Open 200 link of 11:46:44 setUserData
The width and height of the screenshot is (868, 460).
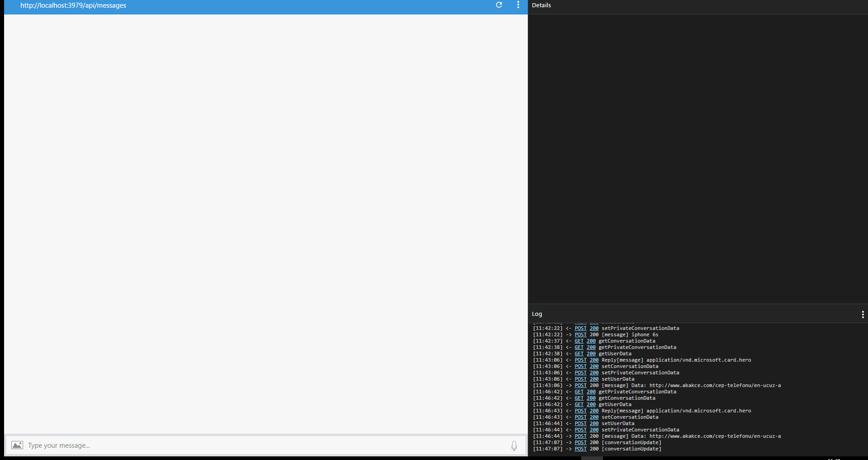point(594,423)
